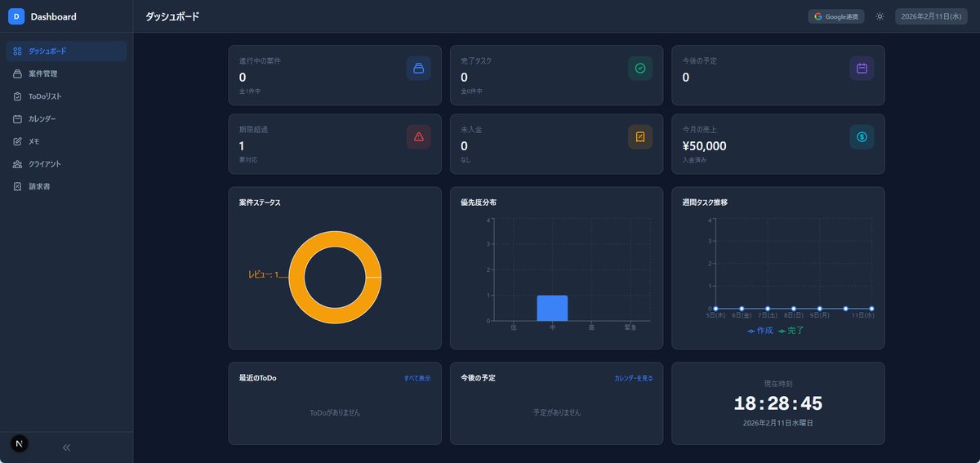Click the 進行中の案件 card title
The height and width of the screenshot is (463, 980).
(x=260, y=61)
